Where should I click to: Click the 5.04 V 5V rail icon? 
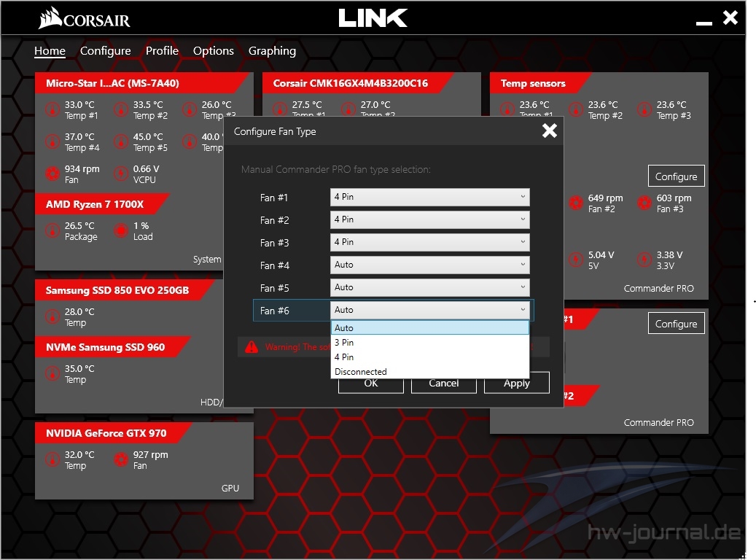pyautogui.click(x=576, y=260)
